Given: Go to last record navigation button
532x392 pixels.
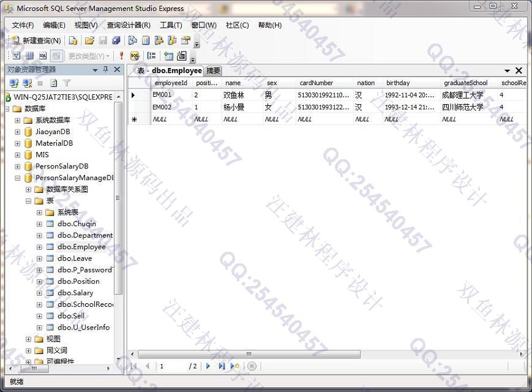Looking at the screenshot, I should point(221,366).
